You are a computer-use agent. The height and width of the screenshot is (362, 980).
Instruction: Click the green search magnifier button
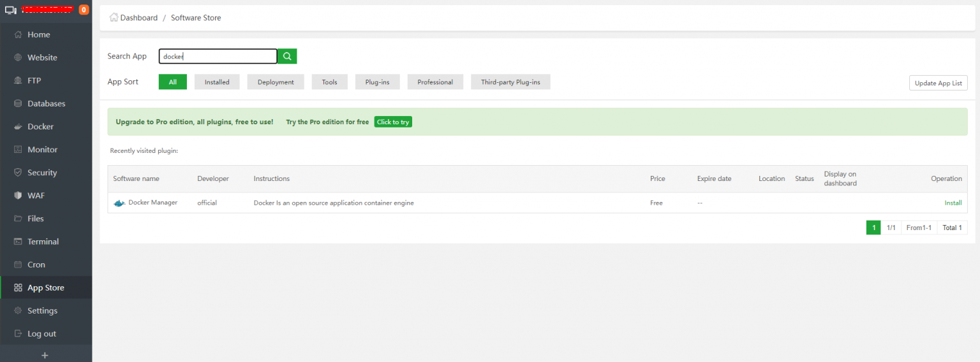pyautogui.click(x=287, y=56)
